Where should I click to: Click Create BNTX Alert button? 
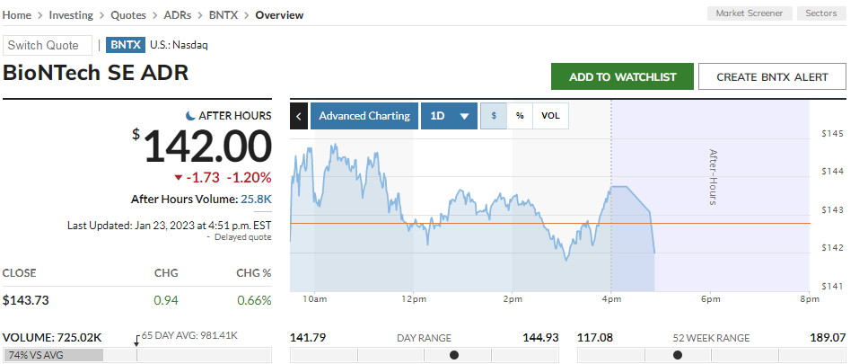click(772, 76)
